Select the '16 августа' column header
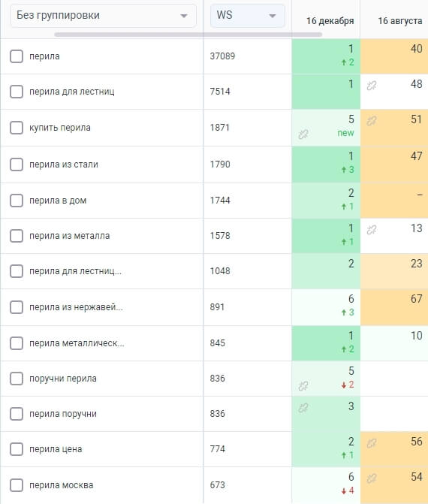Image resolution: width=428 pixels, height=504 pixels. 400,21
